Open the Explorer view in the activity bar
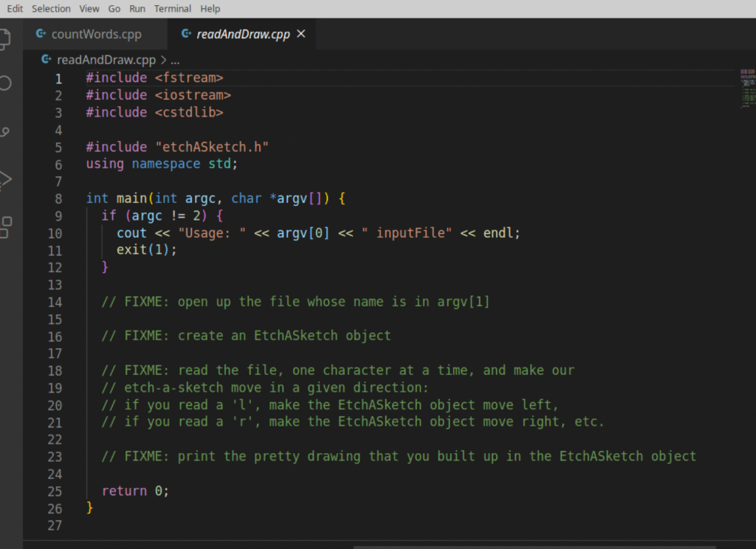 coord(4,38)
